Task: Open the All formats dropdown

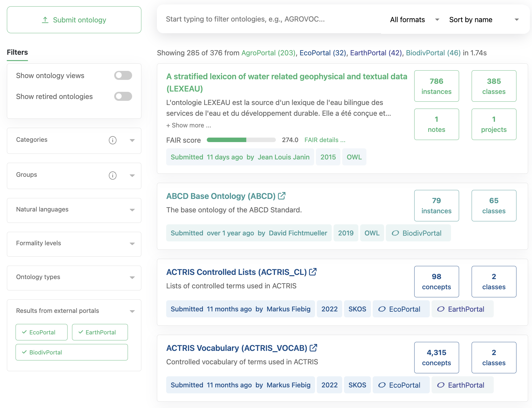Action: click(x=414, y=19)
